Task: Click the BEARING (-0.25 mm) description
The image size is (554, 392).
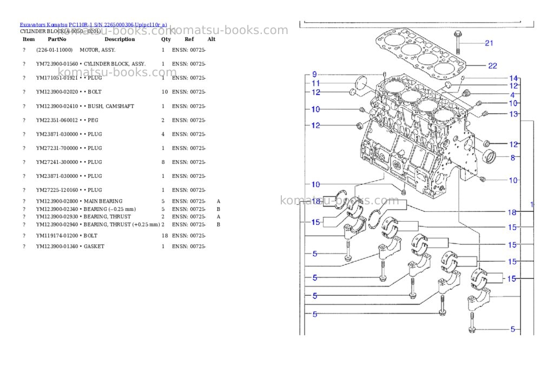Action: (109, 209)
